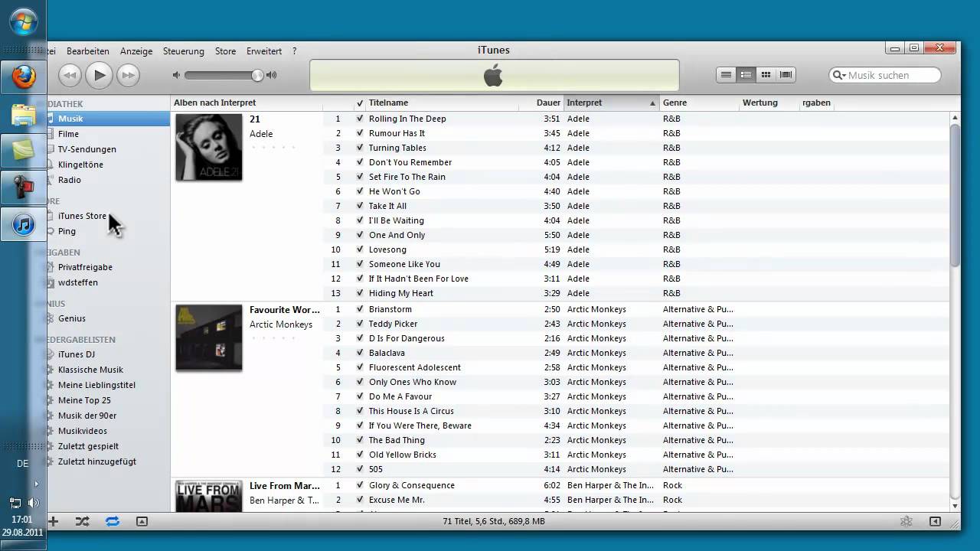Screen dimensions: 980x551
Task: Uncheck the Brianstorm checkbox
Action: 360,309
